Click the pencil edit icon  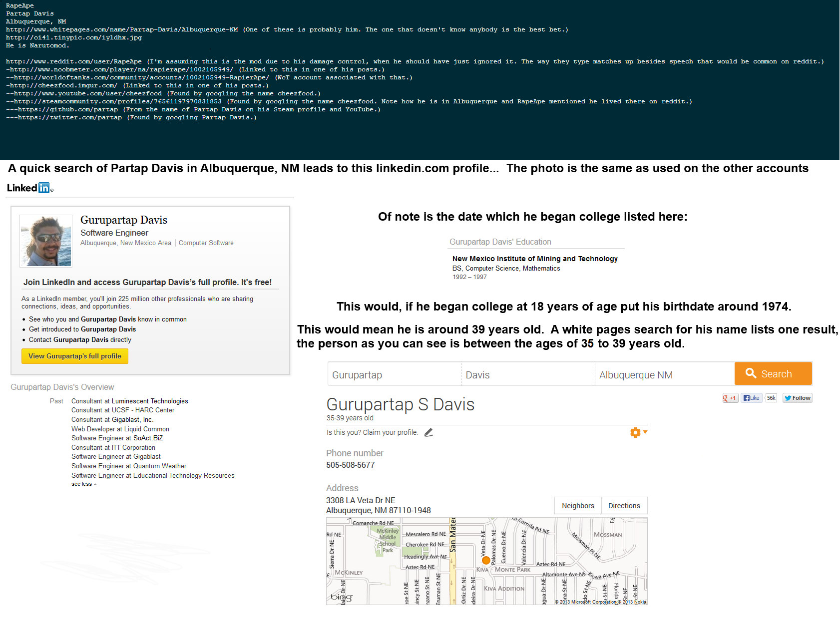428,432
